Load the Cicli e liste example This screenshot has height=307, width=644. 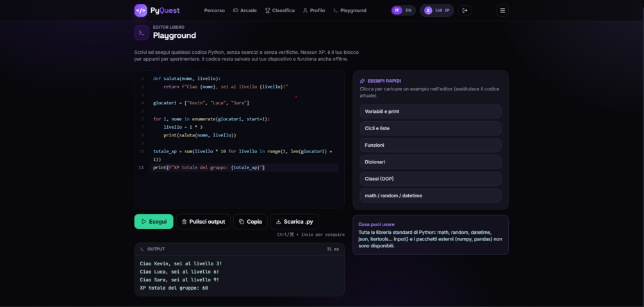[431, 128]
